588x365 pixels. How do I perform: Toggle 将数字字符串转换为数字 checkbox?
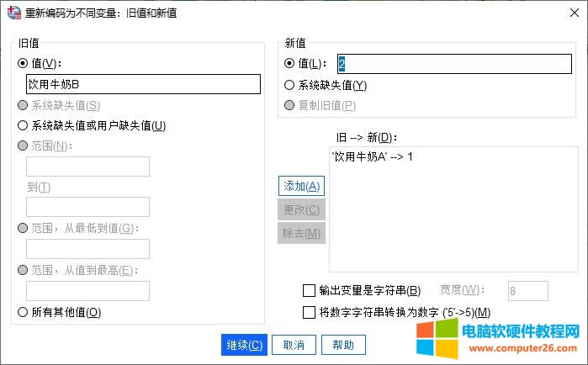coord(309,313)
